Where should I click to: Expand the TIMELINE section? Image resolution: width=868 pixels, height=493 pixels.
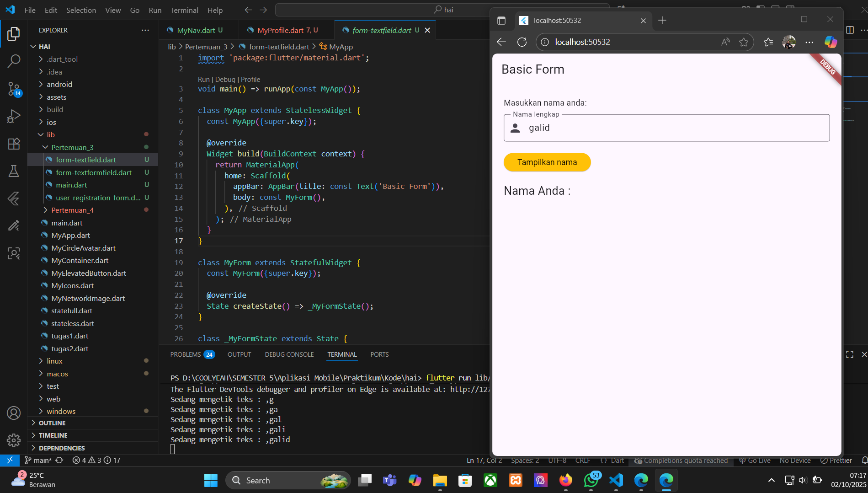point(53,435)
